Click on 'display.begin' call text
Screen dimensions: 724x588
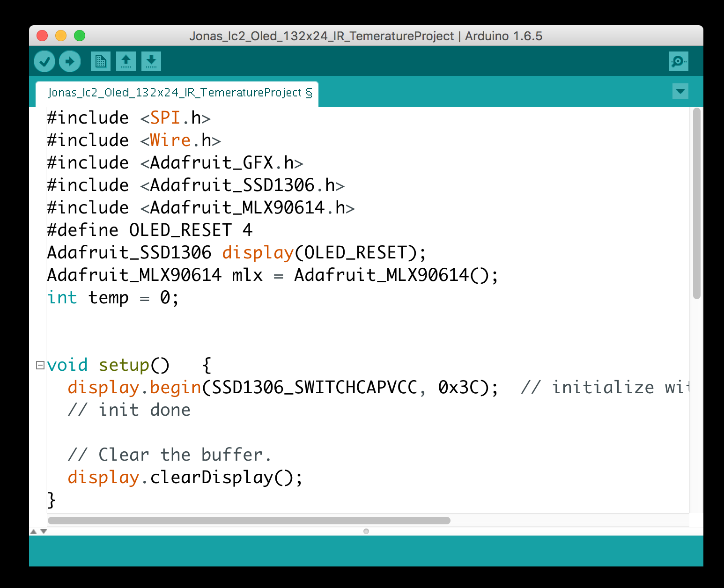[x=134, y=388]
